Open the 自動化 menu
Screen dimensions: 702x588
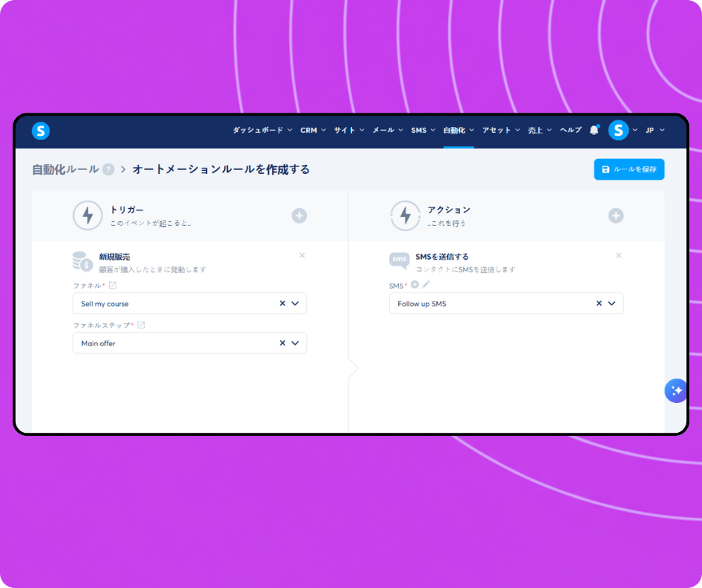459,131
